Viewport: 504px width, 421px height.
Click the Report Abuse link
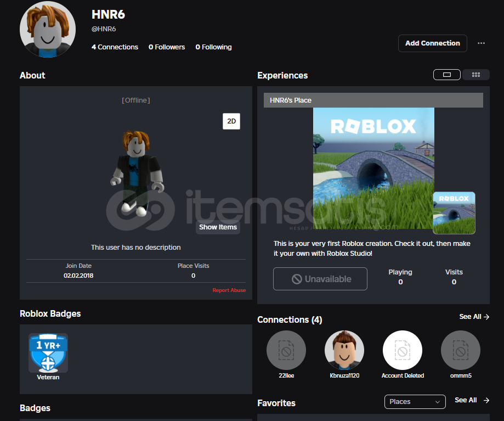pyautogui.click(x=229, y=290)
